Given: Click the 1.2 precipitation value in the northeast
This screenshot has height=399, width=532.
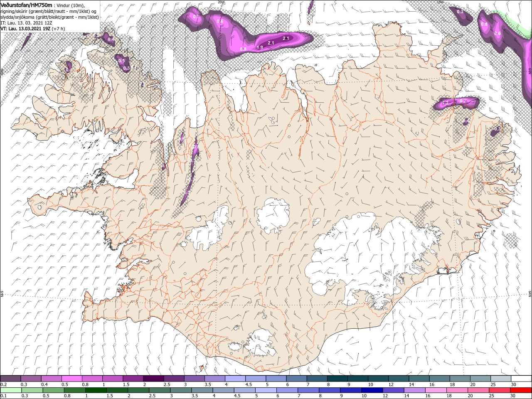Looking at the screenshot, I should click(445, 102).
